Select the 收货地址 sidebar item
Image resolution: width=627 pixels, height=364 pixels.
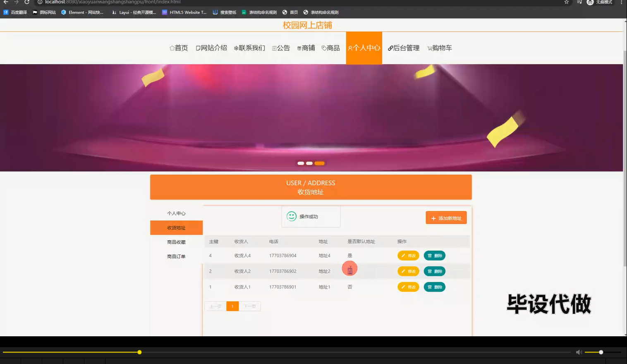point(177,227)
